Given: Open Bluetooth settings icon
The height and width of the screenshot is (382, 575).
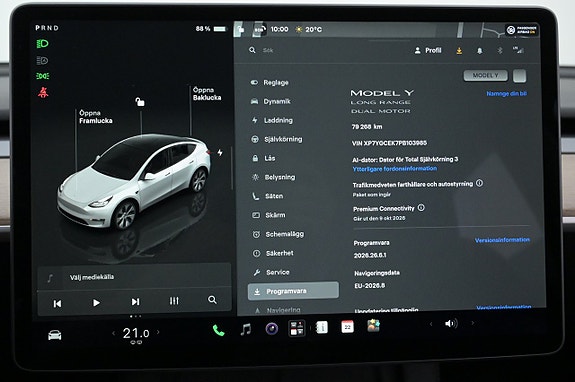Looking at the screenshot, I should [499, 51].
